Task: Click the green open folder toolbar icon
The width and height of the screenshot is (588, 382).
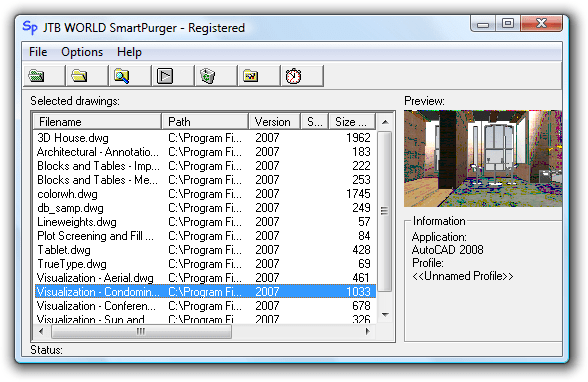Action: tap(36, 76)
